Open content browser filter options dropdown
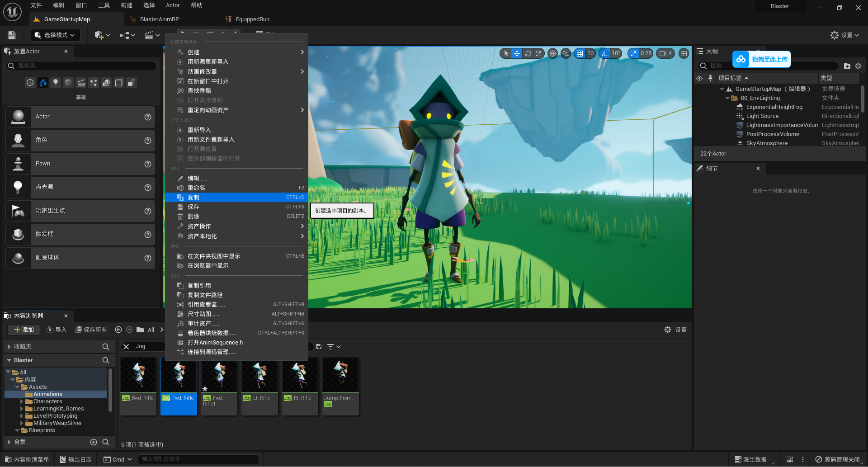Image resolution: width=868 pixels, height=467 pixels. point(334,347)
